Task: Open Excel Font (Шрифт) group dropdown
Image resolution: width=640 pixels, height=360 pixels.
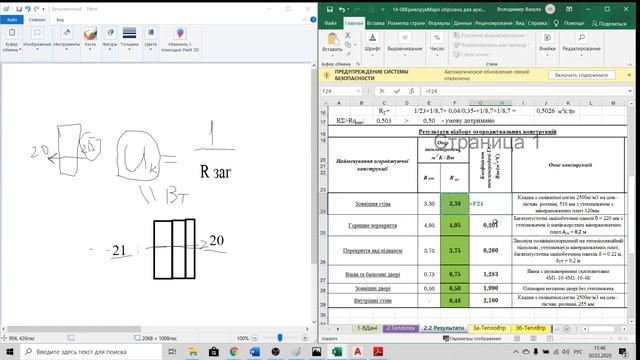Action: pyautogui.click(x=372, y=45)
